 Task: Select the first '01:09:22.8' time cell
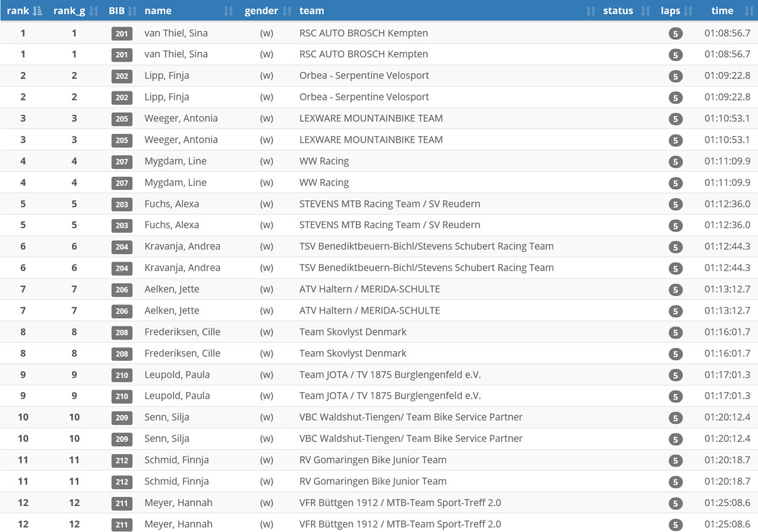point(727,75)
